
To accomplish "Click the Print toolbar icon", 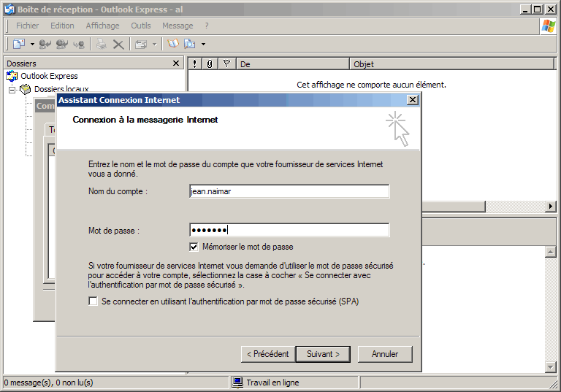I will [x=102, y=45].
